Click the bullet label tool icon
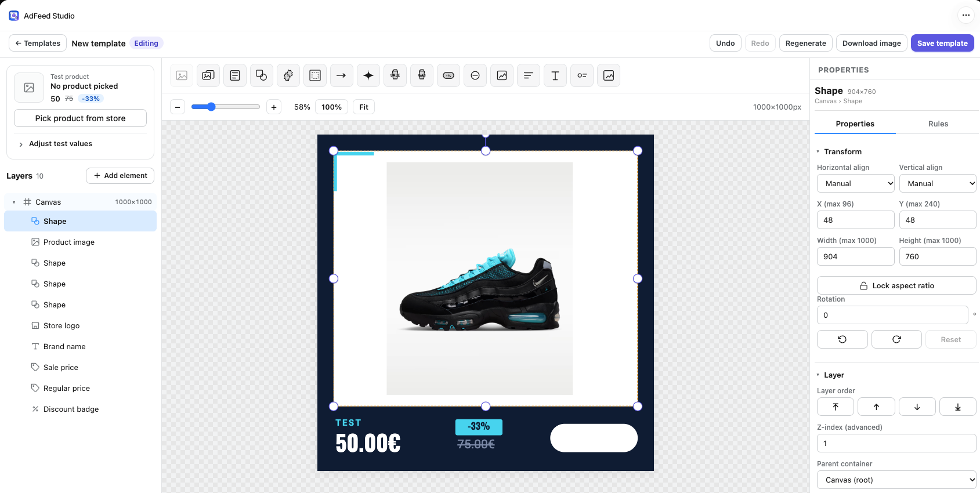Image resolution: width=980 pixels, height=493 pixels. [582, 75]
